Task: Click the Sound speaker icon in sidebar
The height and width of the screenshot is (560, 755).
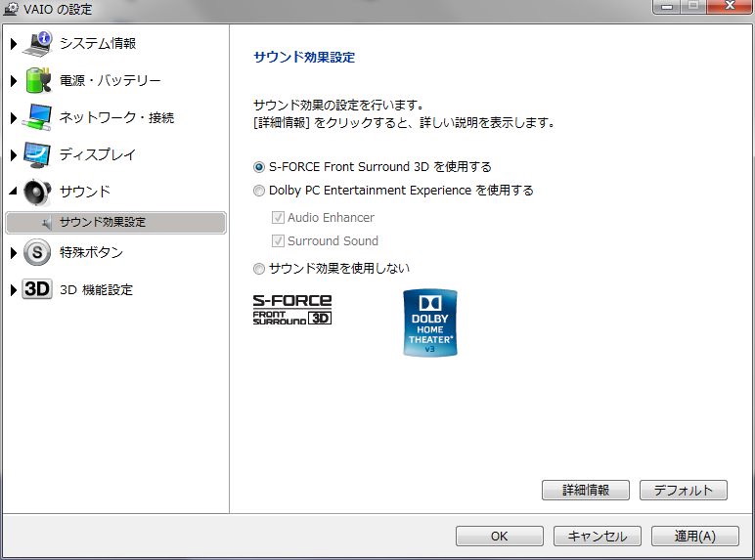Action: coord(37,192)
